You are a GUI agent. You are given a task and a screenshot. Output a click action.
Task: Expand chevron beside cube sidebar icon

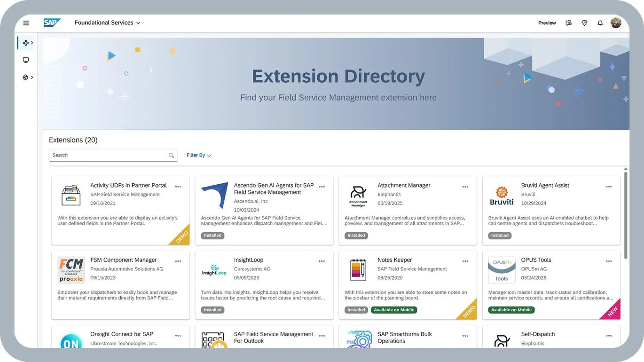32,77
